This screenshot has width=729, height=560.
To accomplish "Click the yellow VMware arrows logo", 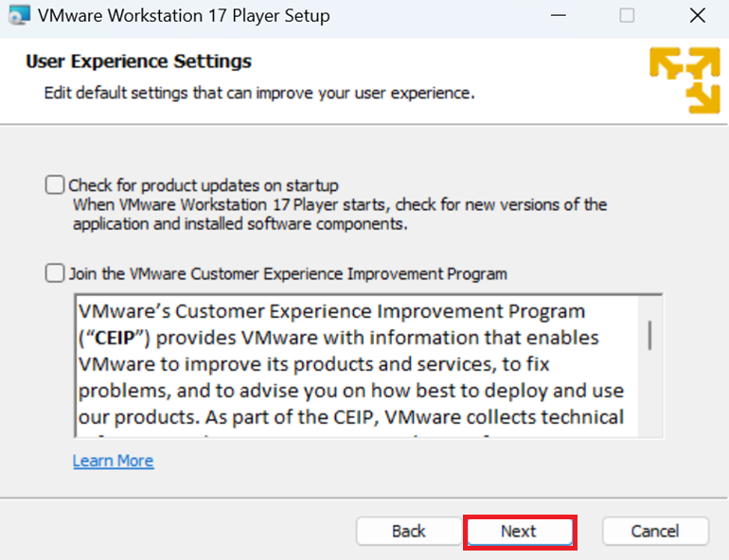I will click(685, 79).
